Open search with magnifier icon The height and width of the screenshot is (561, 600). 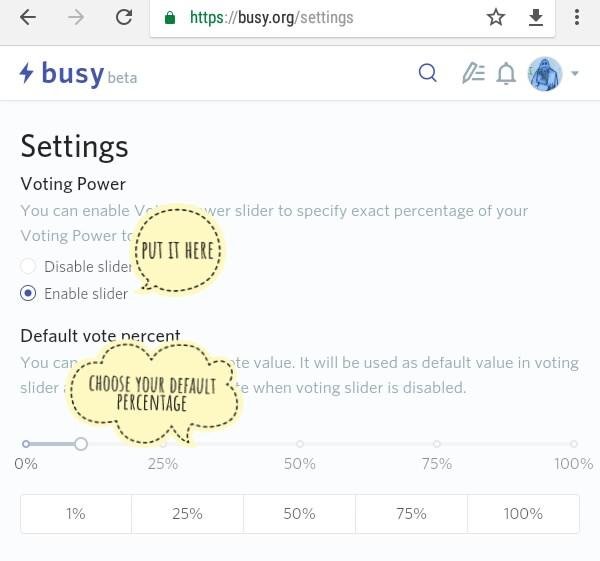pyautogui.click(x=428, y=73)
